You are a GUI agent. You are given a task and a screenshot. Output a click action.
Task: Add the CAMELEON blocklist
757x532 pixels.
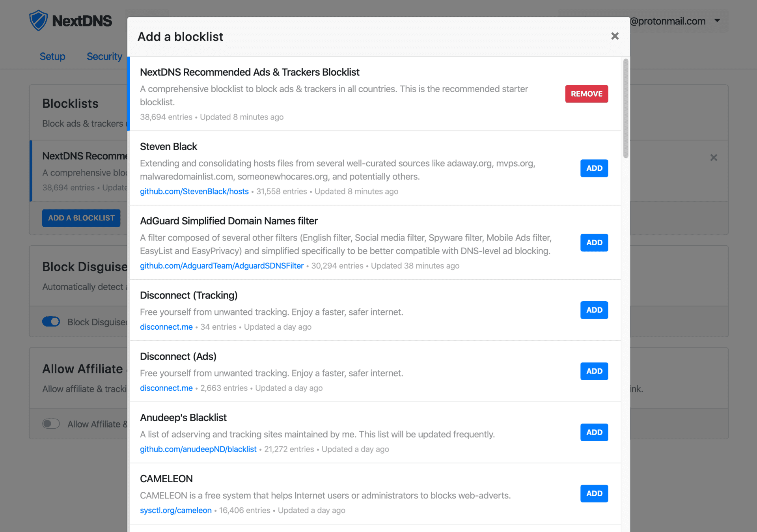click(x=594, y=493)
